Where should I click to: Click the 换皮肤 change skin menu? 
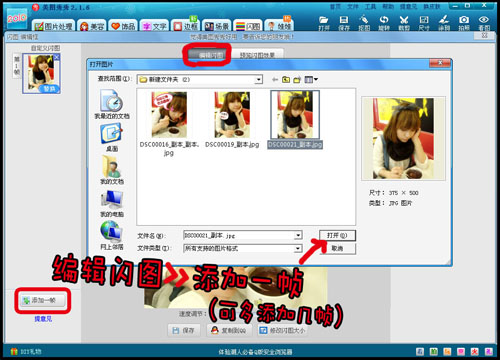click(432, 6)
